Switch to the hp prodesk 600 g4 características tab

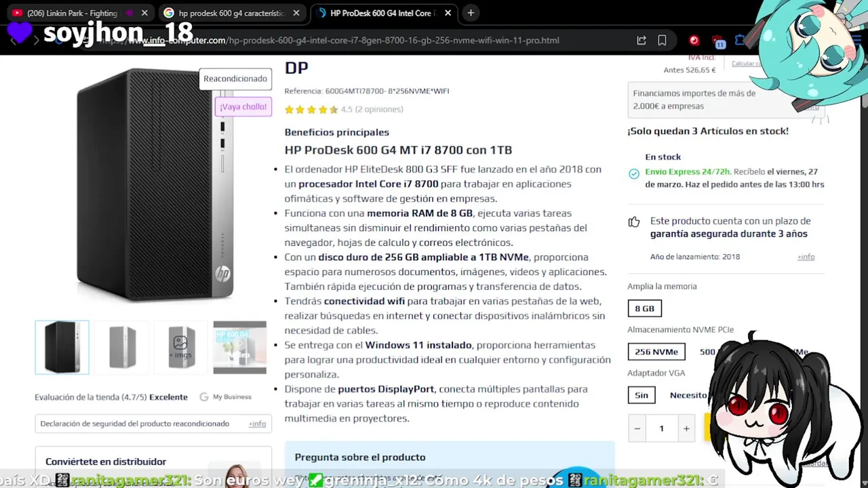coord(231,13)
